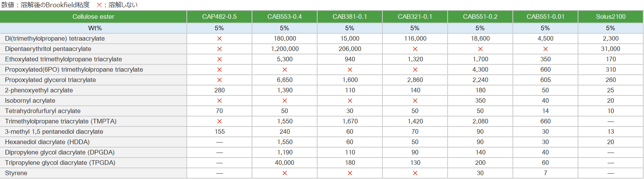This screenshot has width=644, height=179.
Task: Click the CAB321-0.1 column header
Action: point(415,17)
